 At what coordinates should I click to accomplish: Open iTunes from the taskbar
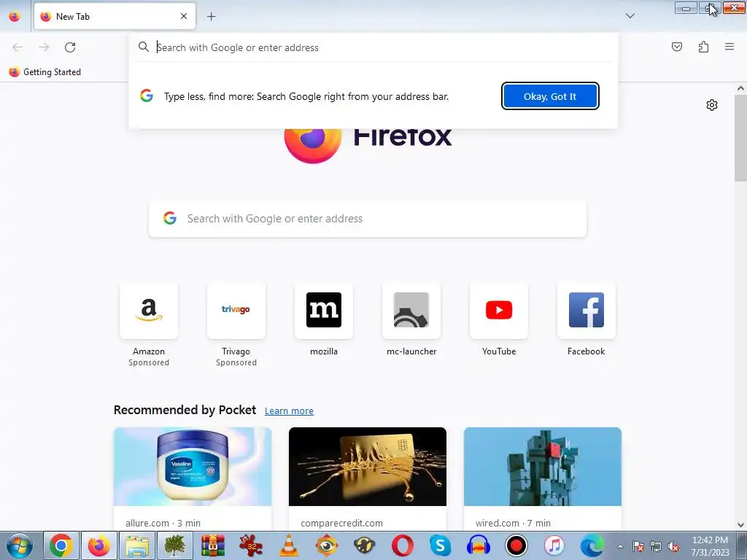(554, 545)
